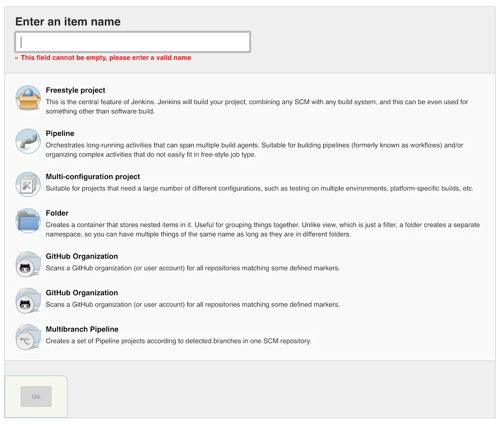Click the Pipeline description about build agents
The width and height of the screenshot is (504, 426).
[254, 150]
